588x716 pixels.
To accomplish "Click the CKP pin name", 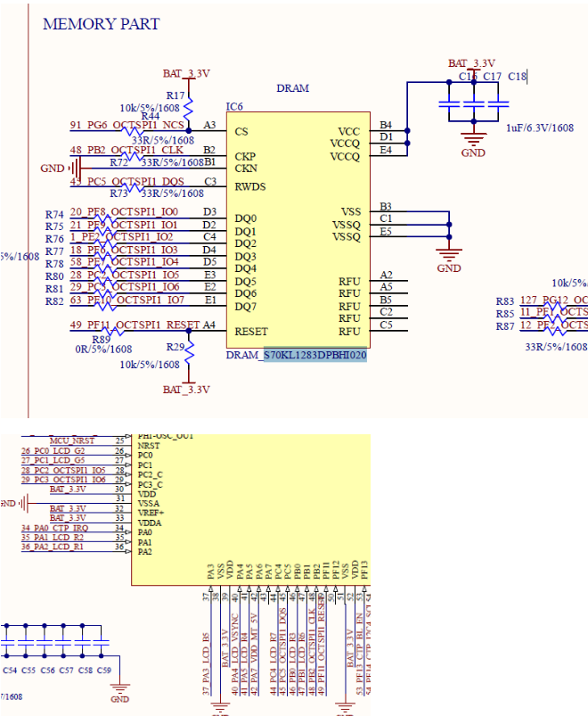I will tap(245, 156).
